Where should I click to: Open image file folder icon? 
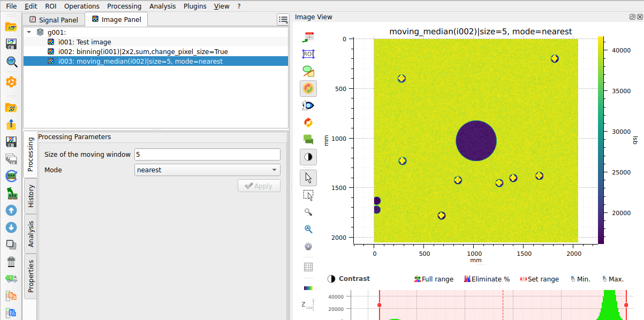click(11, 108)
